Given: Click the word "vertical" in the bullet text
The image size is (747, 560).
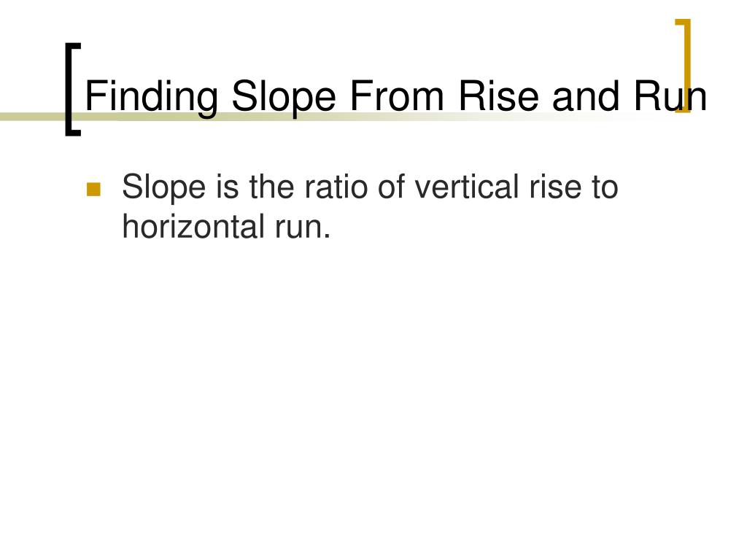Looking at the screenshot, I should pos(467,187).
